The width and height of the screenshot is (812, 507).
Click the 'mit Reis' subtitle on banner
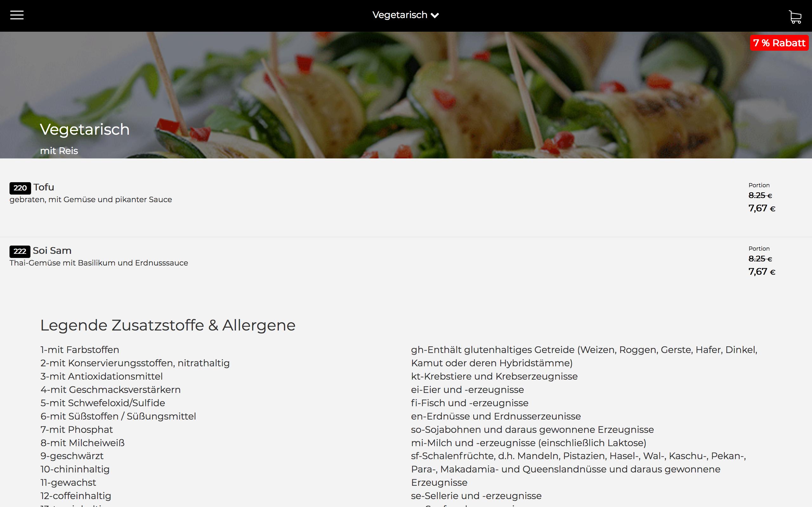59,151
